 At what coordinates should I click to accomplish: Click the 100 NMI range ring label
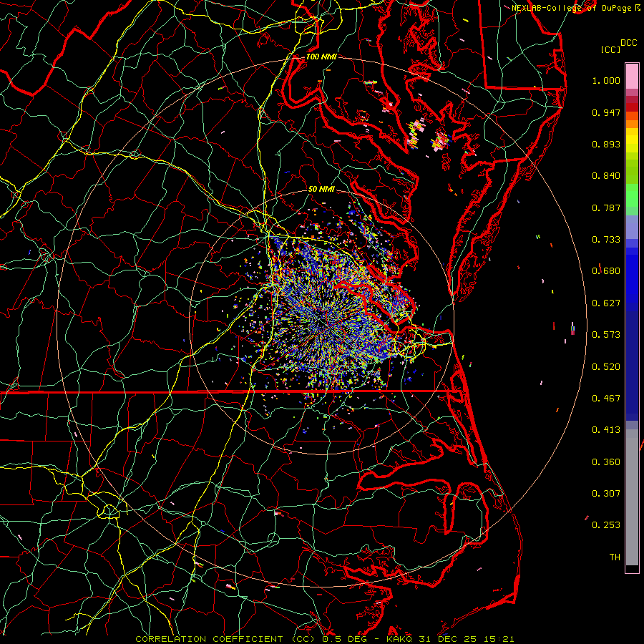click(321, 57)
